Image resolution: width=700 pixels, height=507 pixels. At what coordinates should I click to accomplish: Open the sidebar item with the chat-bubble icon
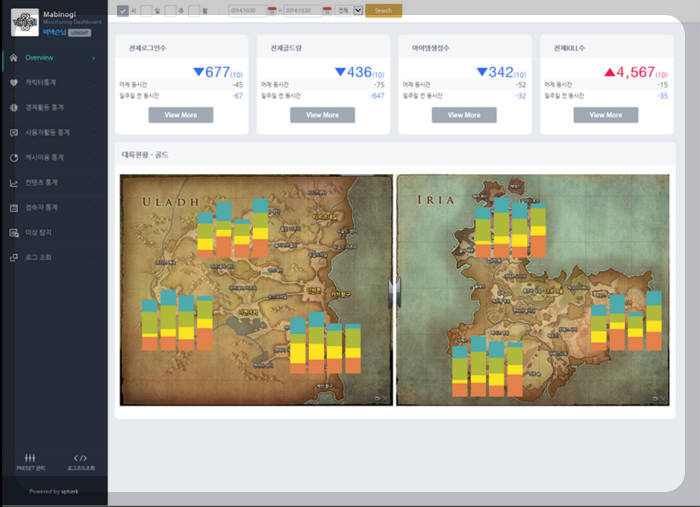[x=54, y=133]
